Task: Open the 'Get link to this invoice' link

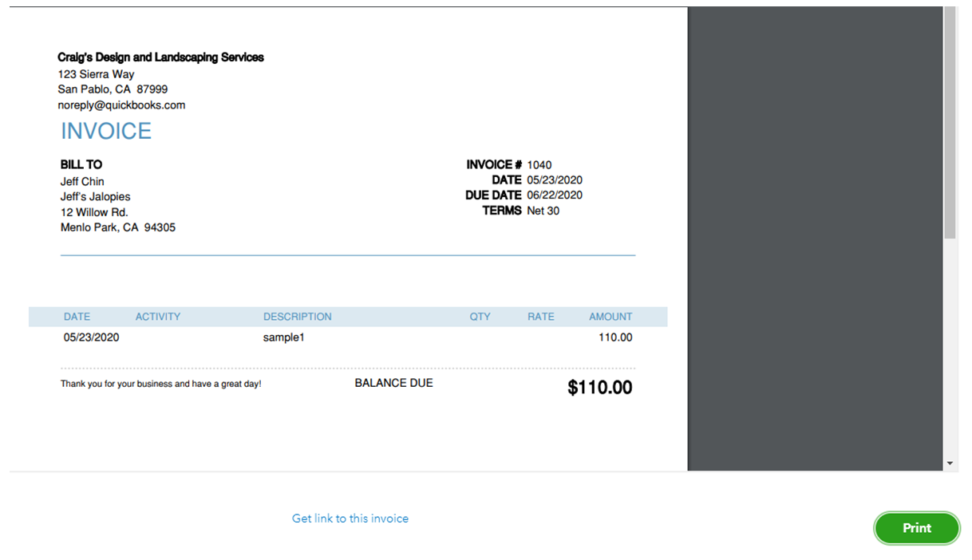Action: click(350, 519)
